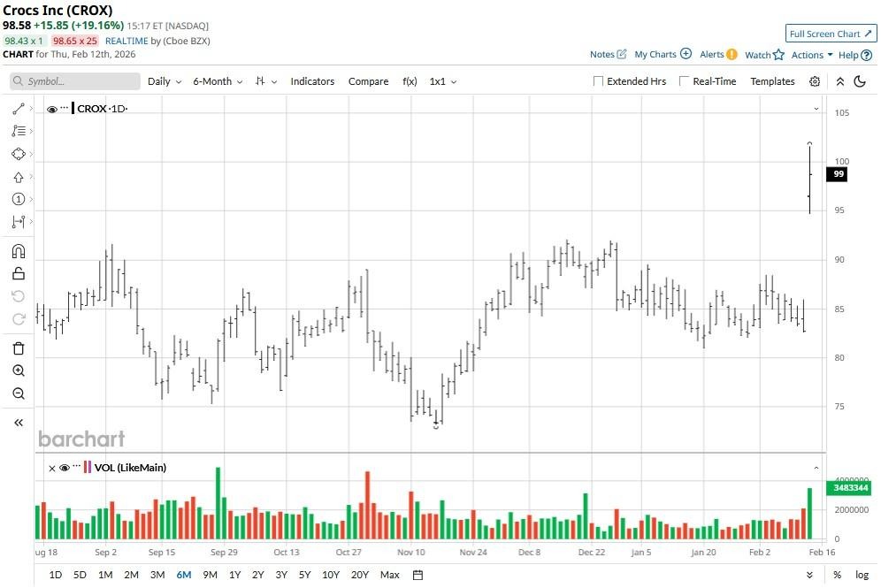Select the 1D time range
Screen dimensions: 881x588
click(x=55, y=575)
